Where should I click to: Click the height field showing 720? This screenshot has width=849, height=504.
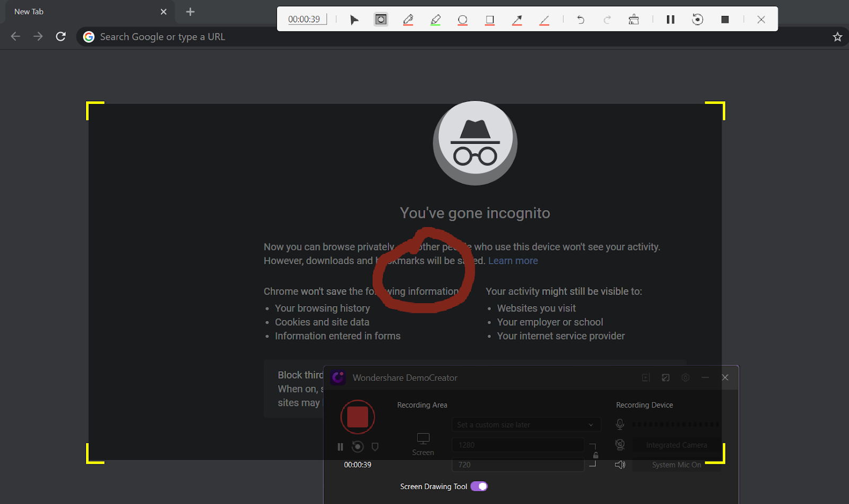[518, 465]
